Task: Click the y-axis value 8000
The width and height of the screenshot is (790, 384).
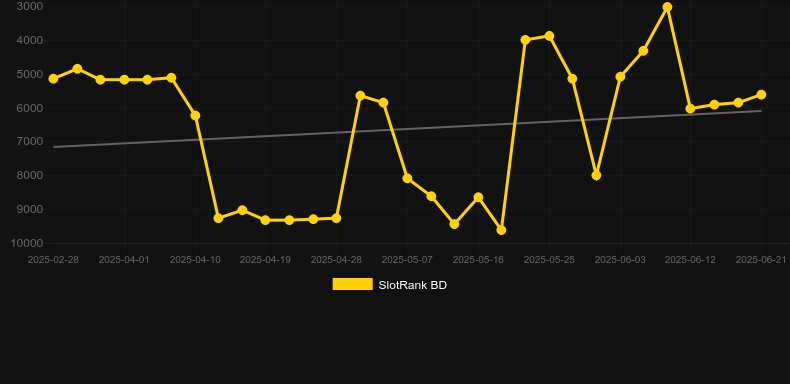Action: tap(30, 175)
